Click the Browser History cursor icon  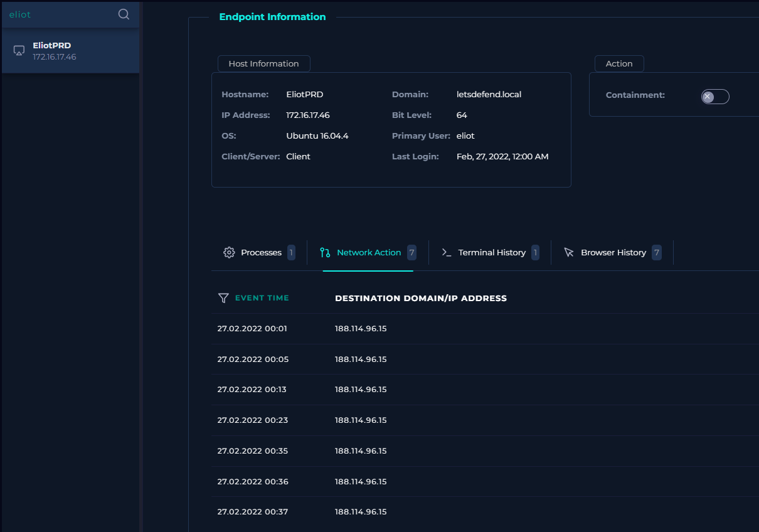click(x=569, y=252)
